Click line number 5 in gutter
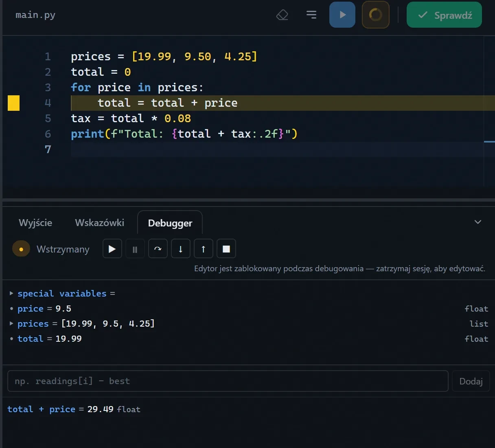This screenshot has height=448, width=495. (48, 119)
